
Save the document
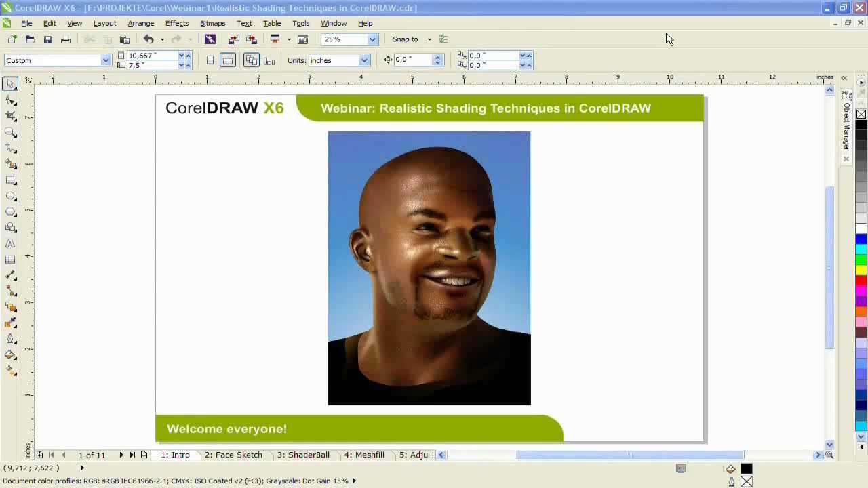(48, 39)
